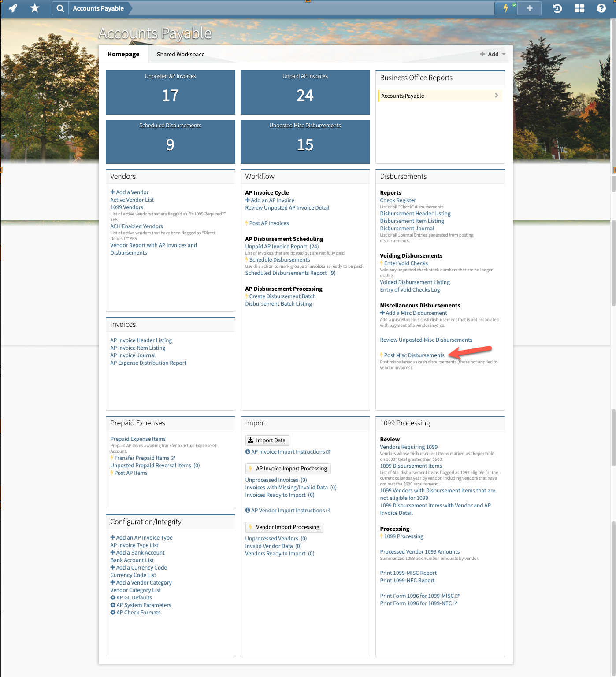Open the lightning quick-action dropdown in the toolbar
This screenshot has height=677, width=616.
505,8
